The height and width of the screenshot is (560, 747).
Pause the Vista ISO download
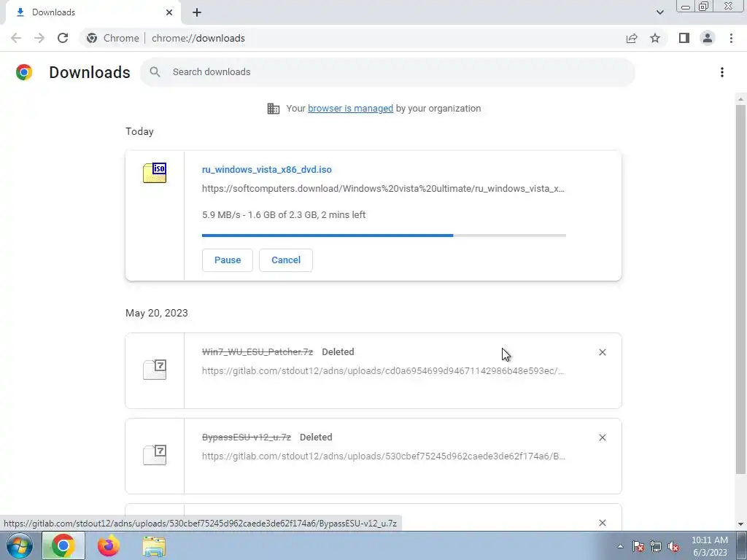tap(228, 260)
